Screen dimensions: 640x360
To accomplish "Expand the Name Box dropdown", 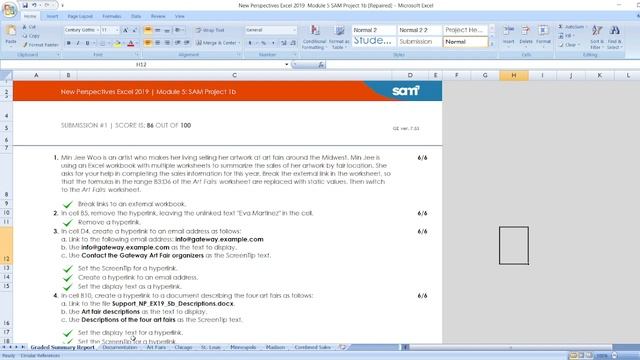I will [287, 64].
